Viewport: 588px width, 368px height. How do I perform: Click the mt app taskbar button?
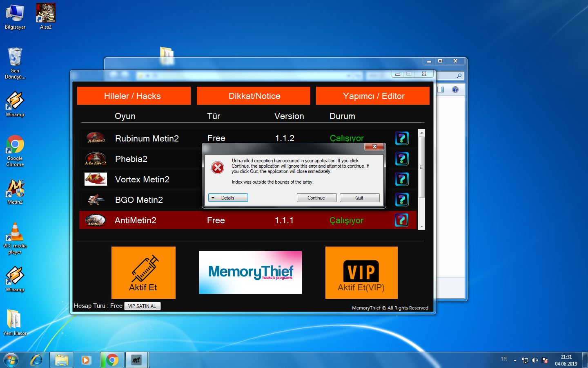click(136, 360)
